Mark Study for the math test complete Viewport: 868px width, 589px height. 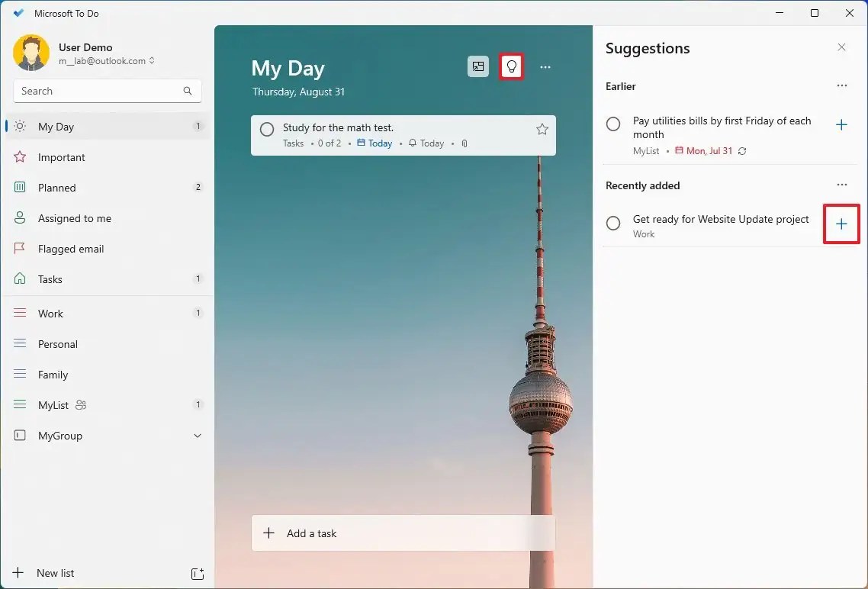click(266, 128)
